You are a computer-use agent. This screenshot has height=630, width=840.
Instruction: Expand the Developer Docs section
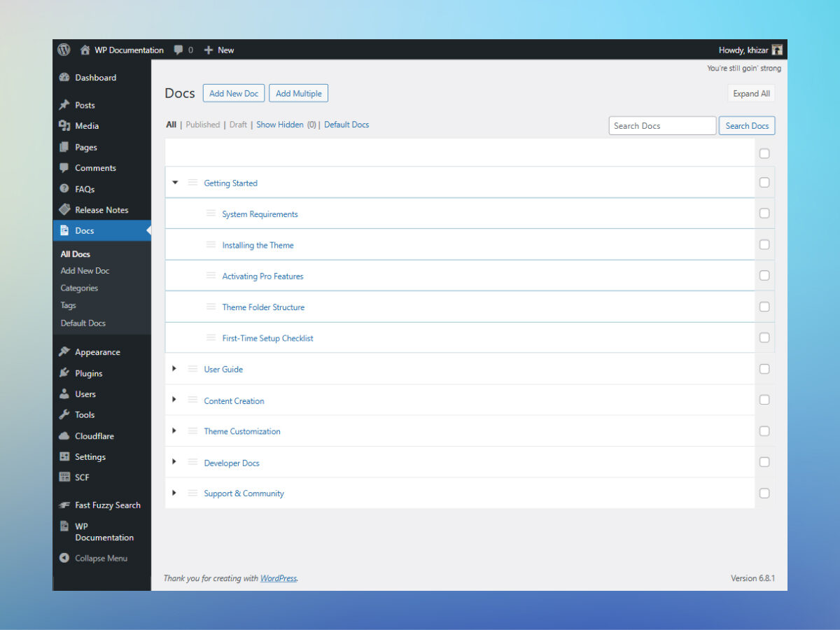point(174,462)
